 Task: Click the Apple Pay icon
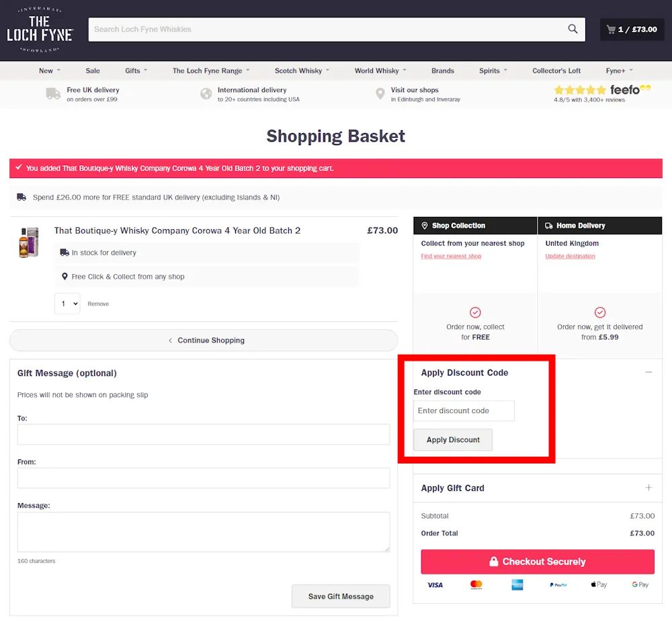click(x=599, y=584)
